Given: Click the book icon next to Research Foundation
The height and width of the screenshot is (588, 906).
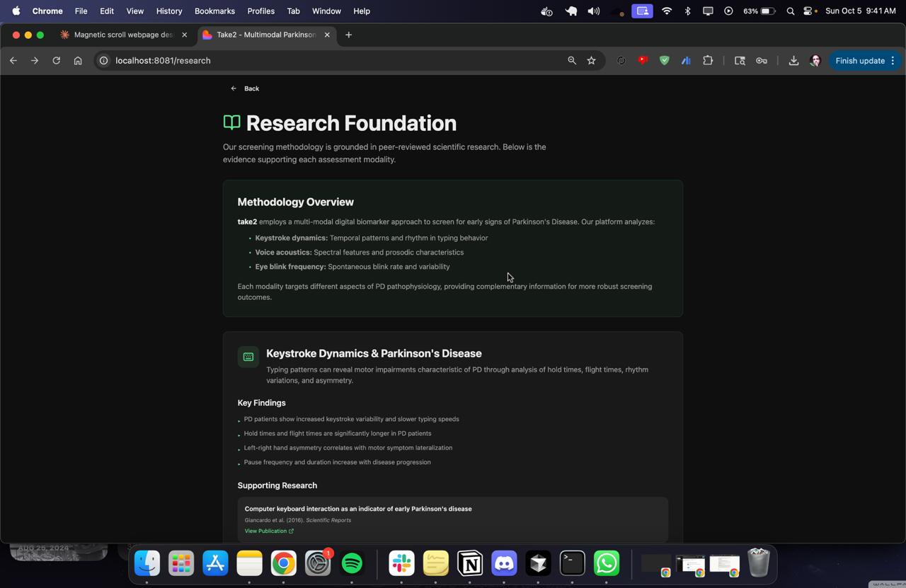Looking at the screenshot, I should click(231, 122).
